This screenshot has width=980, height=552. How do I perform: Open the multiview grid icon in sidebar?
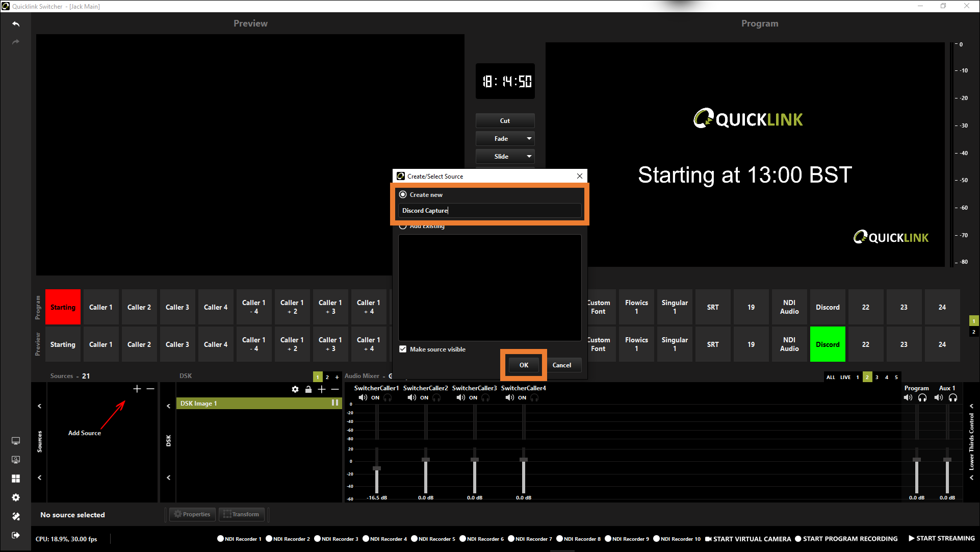(16, 479)
